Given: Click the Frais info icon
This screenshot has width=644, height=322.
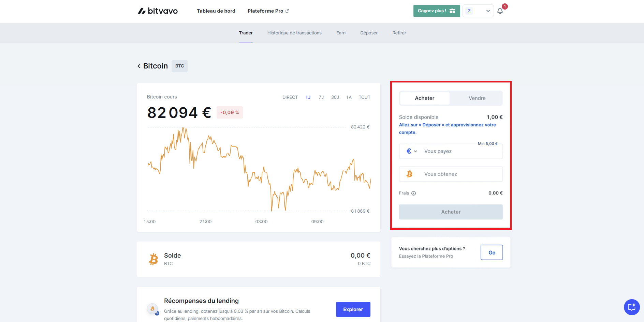Looking at the screenshot, I should [x=413, y=193].
